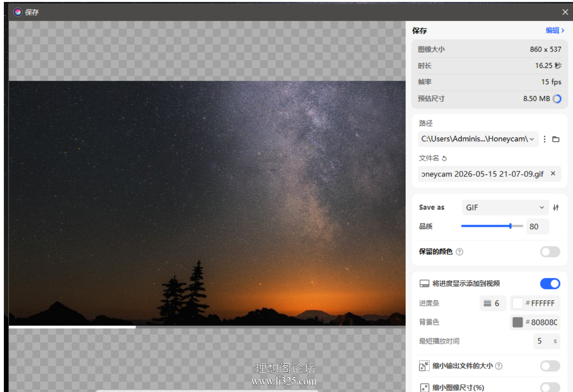This screenshot has height=392, width=573.
Task: Turn on the 缩小输出文件的大小 toggle
Action: click(550, 366)
